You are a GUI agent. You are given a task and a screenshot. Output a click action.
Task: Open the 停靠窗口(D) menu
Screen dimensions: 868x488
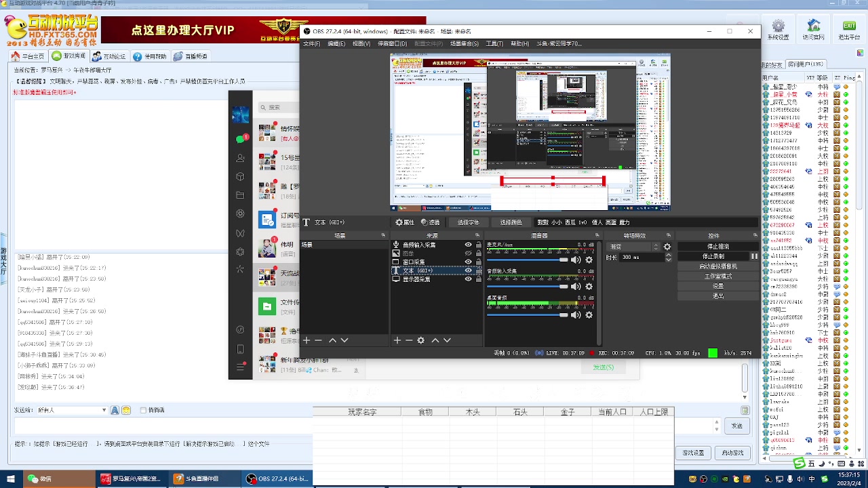point(392,43)
